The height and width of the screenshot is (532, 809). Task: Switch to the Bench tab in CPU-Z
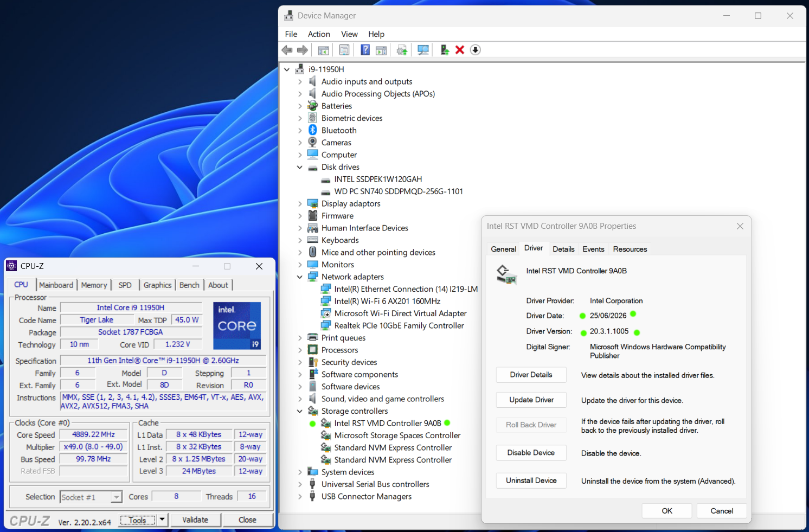[x=189, y=285]
